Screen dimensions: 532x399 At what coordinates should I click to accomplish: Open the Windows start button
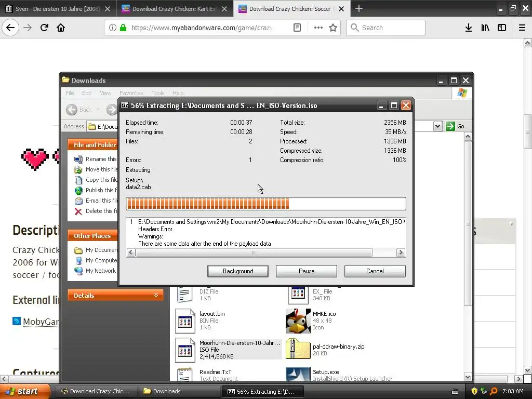[x=25, y=391]
